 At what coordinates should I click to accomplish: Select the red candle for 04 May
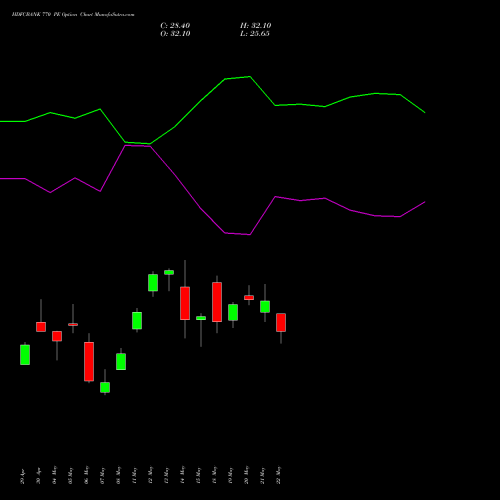pos(57,336)
